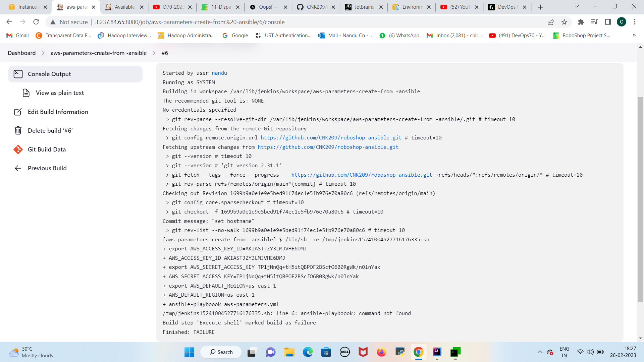The image size is (644, 362).
Task: View build log as plain text
Action: (x=60, y=93)
